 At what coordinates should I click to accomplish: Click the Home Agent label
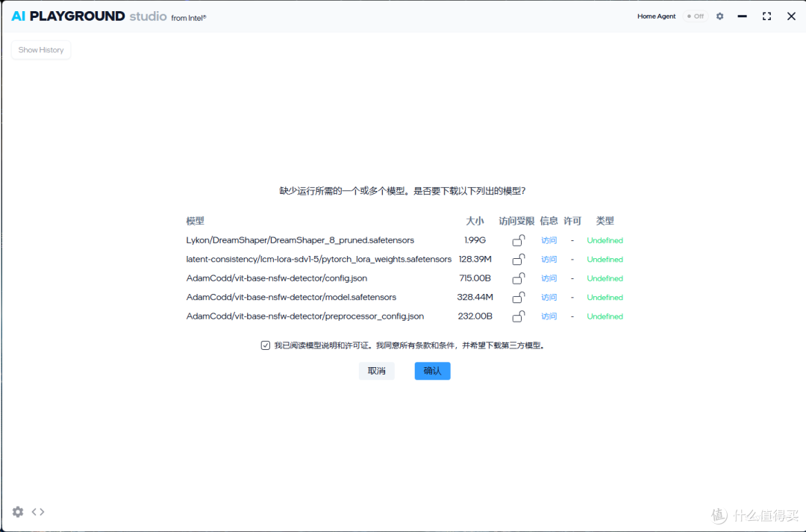point(657,16)
